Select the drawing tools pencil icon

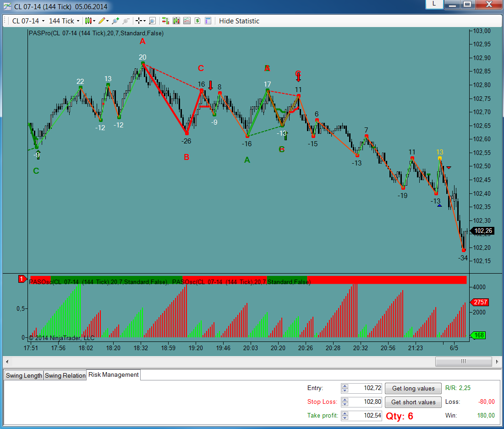tap(102, 21)
